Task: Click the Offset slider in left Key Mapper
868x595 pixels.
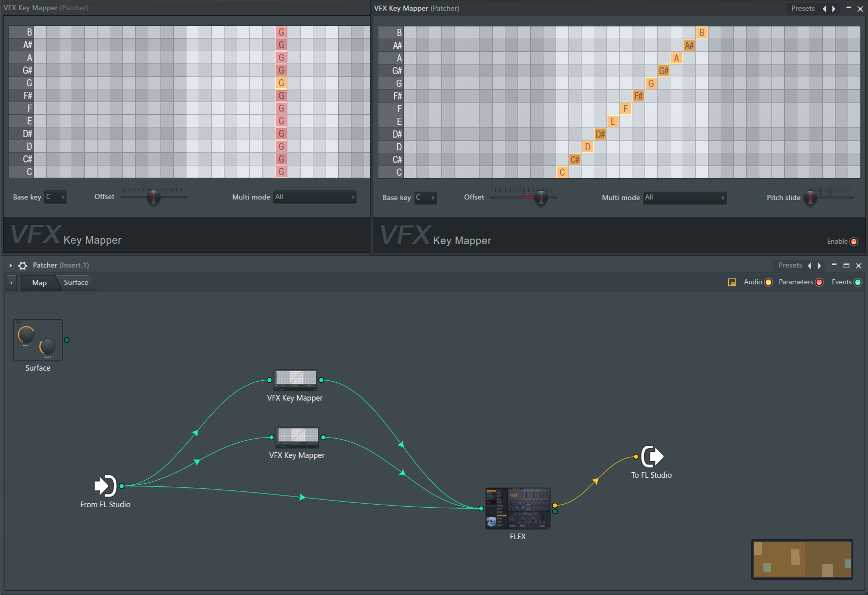Action: (x=153, y=196)
